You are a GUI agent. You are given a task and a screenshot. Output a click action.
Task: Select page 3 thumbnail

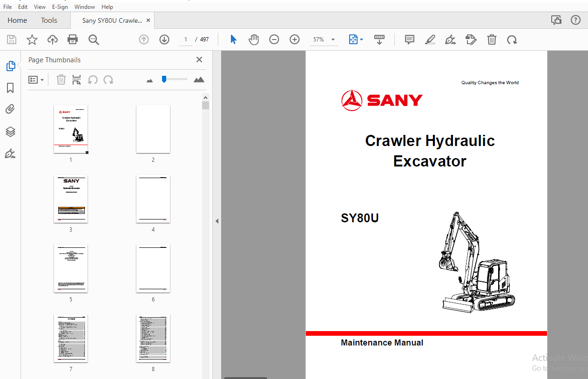[71, 199]
